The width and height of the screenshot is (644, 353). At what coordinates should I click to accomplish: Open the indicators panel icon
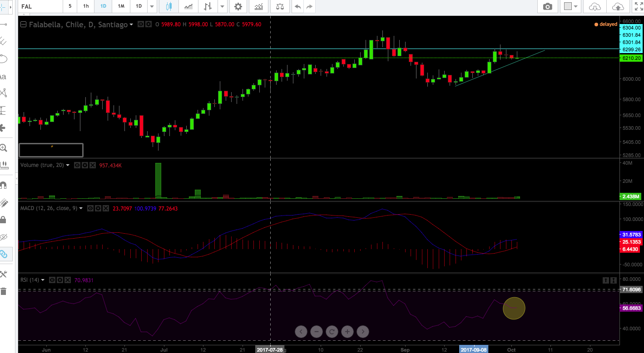tap(259, 6)
